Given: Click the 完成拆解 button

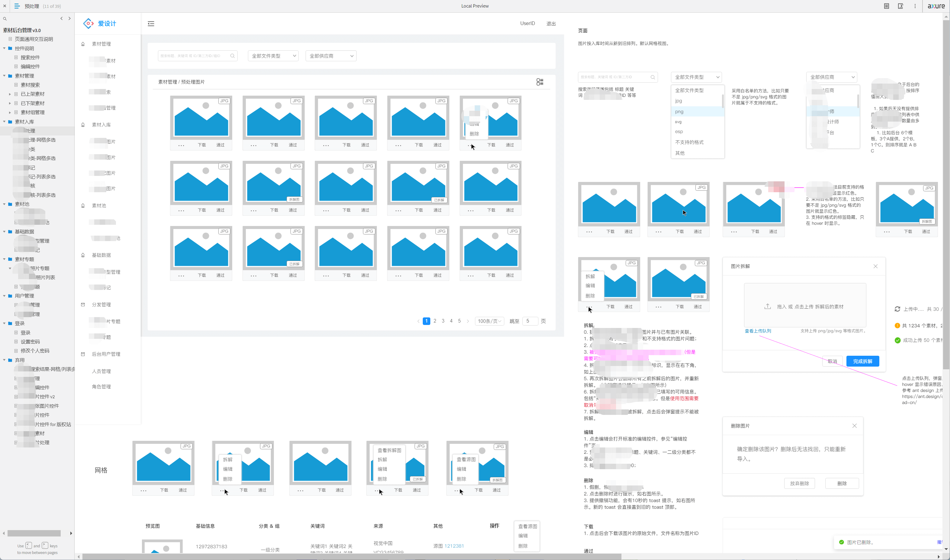Looking at the screenshot, I should [862, 361].
